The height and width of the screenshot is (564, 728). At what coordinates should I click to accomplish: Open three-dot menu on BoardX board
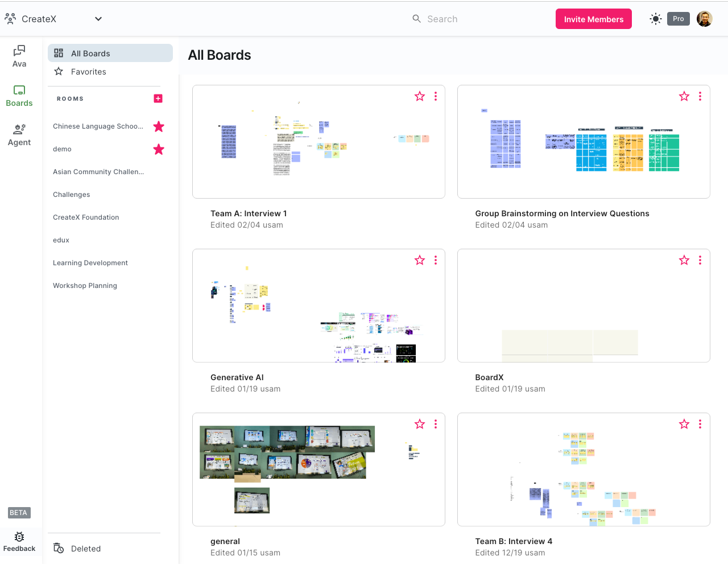coord(700,260)
